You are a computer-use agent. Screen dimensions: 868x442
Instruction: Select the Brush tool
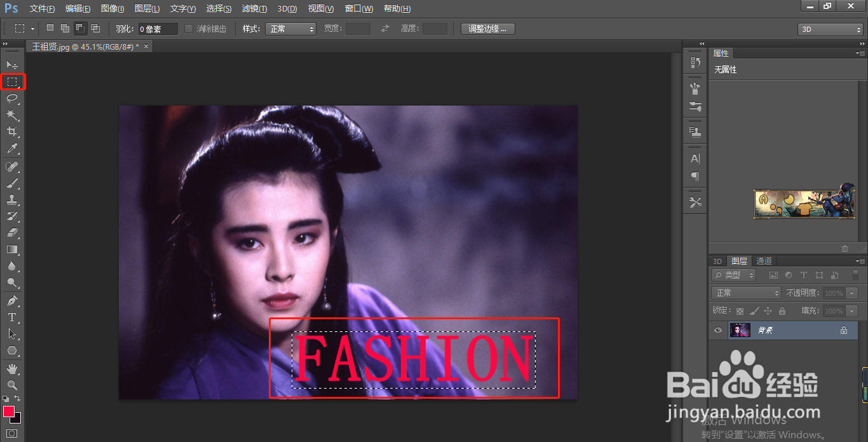[12, 183]
